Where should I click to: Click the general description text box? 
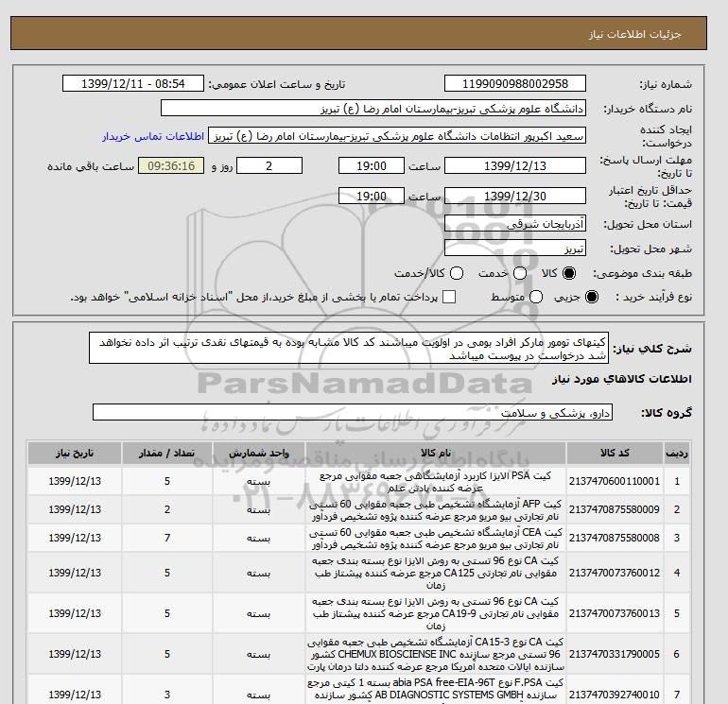pyautogui.click(x=349, y=348)
